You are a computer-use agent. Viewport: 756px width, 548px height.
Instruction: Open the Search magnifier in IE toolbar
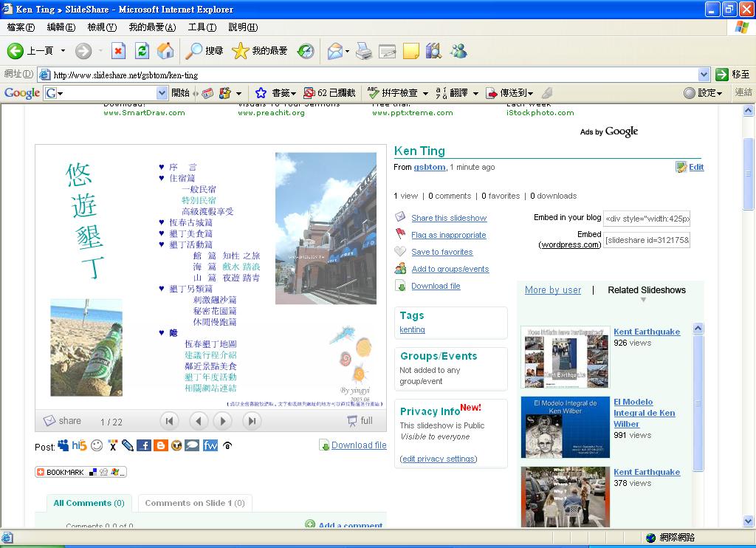pos(194,50)
